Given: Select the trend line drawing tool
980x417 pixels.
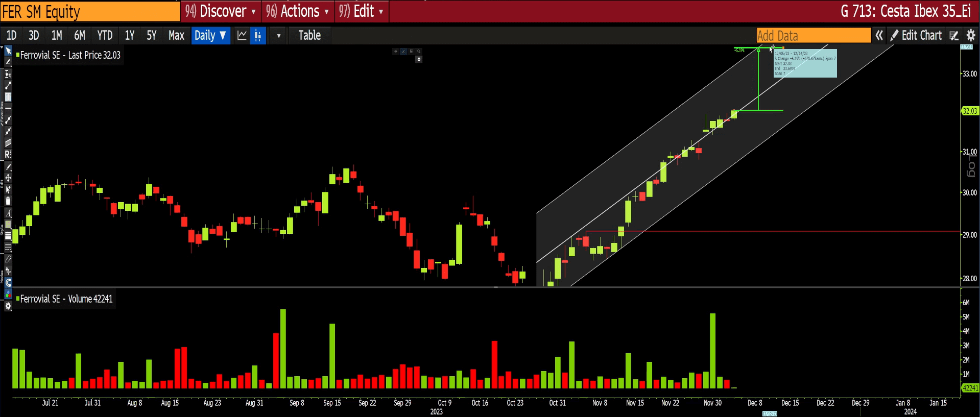Looking at the screenshot, I should (x=8, y=85).
